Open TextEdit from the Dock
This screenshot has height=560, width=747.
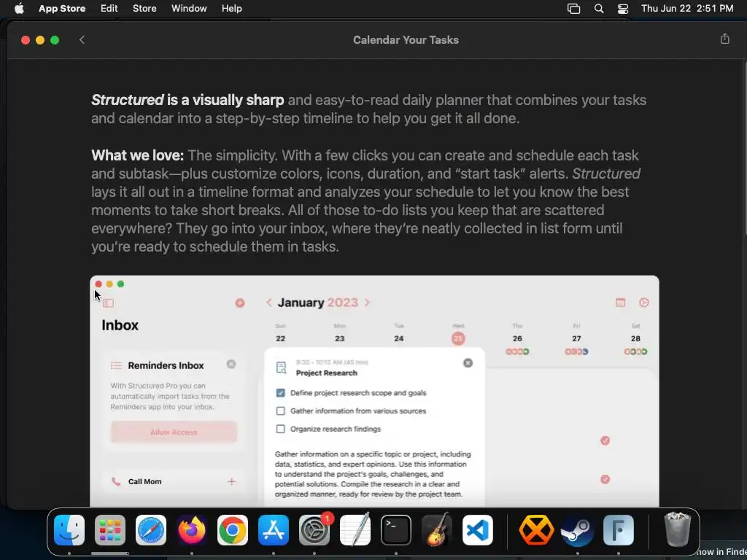[x=355, y=530]
